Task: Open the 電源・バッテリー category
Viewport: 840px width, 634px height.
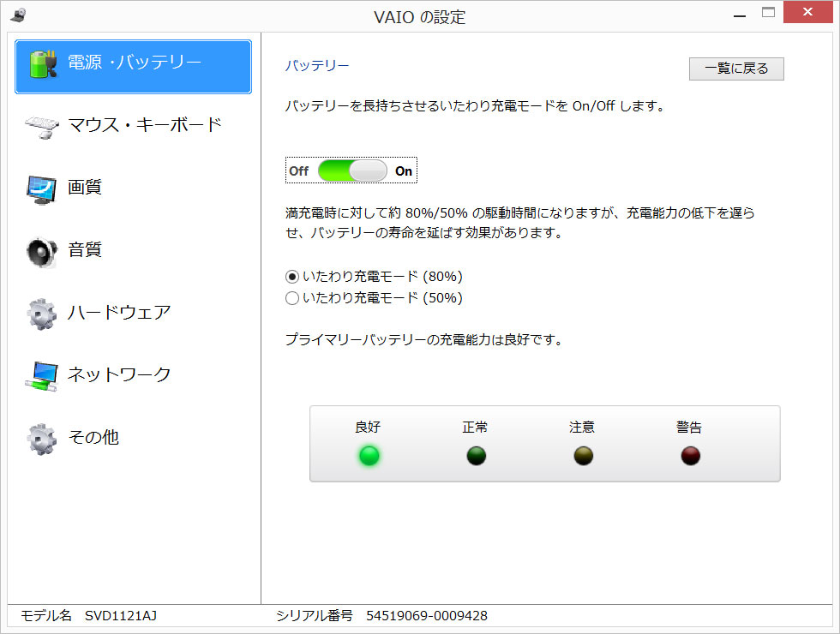Action: (x=134, y=67)
